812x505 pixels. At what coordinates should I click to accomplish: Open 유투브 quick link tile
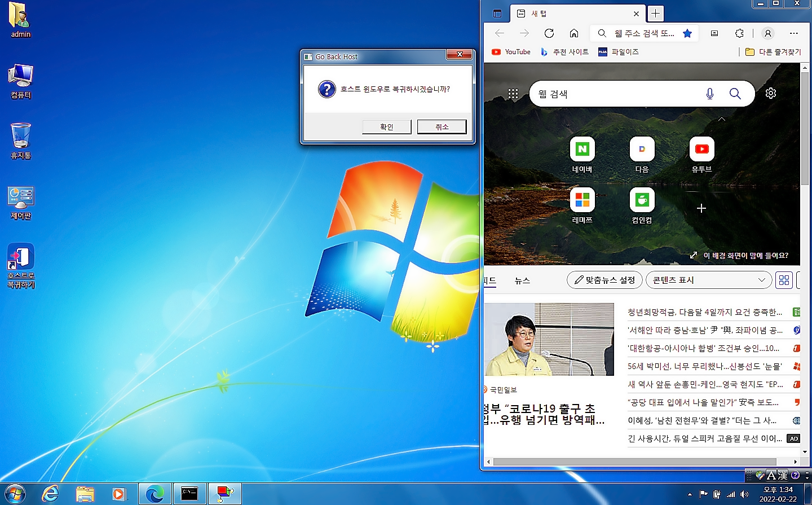point(701,155)
